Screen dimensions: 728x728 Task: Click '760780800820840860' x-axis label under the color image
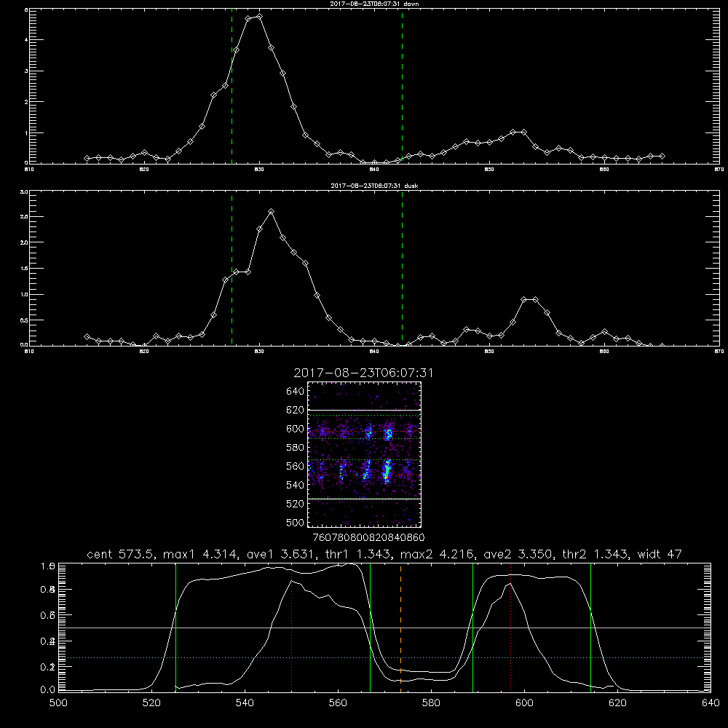(368, 537)
